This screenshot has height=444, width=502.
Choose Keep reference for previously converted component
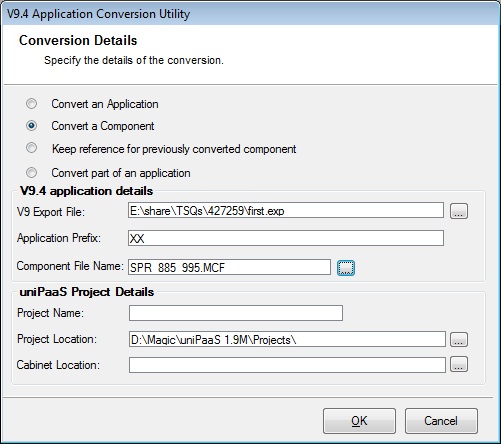tap(32, 148)
